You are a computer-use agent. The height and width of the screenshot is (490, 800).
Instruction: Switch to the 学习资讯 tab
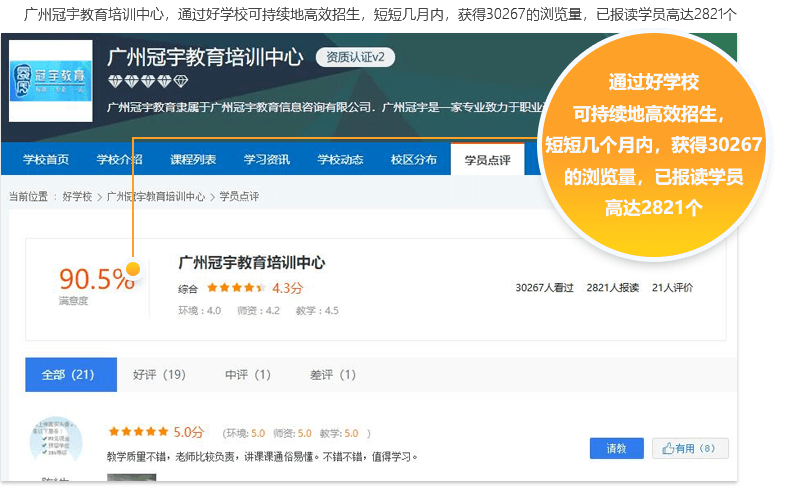point(266,159)
